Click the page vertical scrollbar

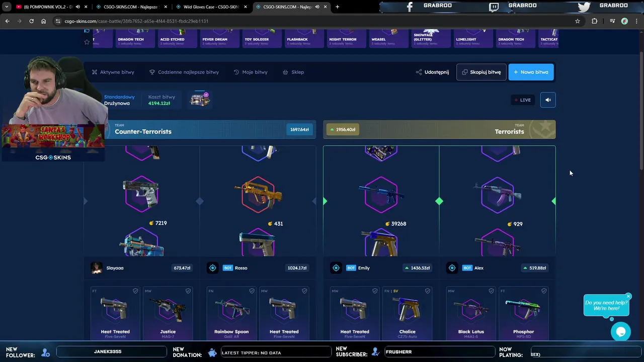[641, 111]
